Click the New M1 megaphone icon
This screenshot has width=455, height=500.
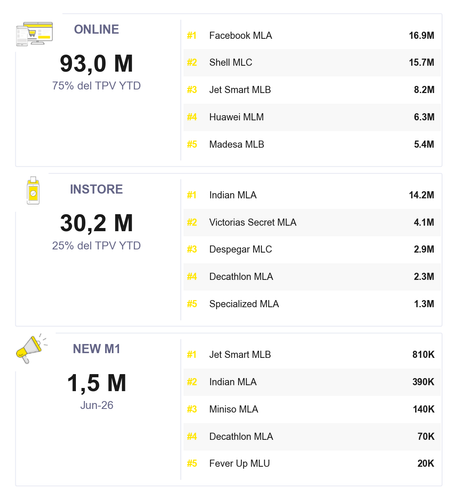32,349
